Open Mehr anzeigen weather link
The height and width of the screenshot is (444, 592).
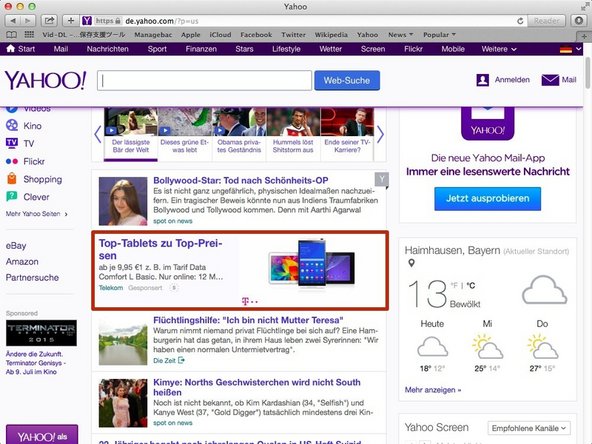[433, 390]
